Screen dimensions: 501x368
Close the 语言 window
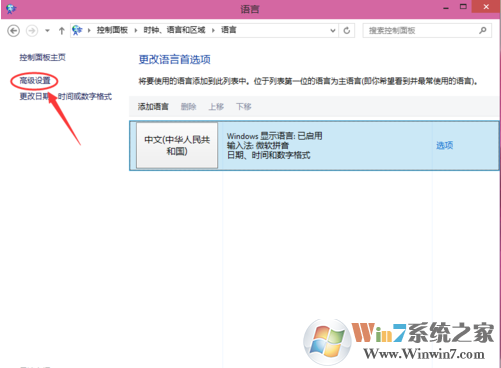486,7
